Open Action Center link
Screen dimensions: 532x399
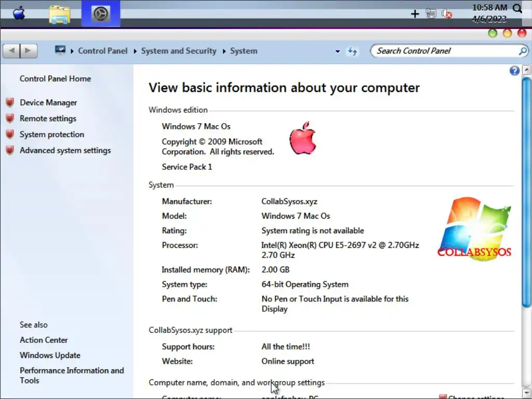pos(44,340)
